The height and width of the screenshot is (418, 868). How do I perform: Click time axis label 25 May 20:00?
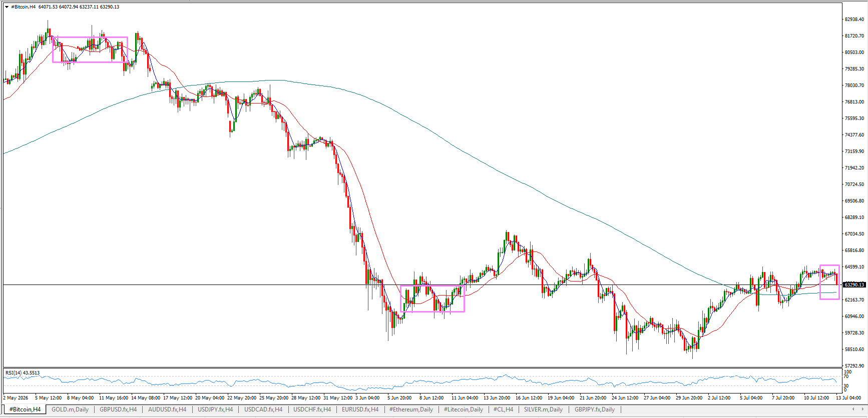coord(274,398)
